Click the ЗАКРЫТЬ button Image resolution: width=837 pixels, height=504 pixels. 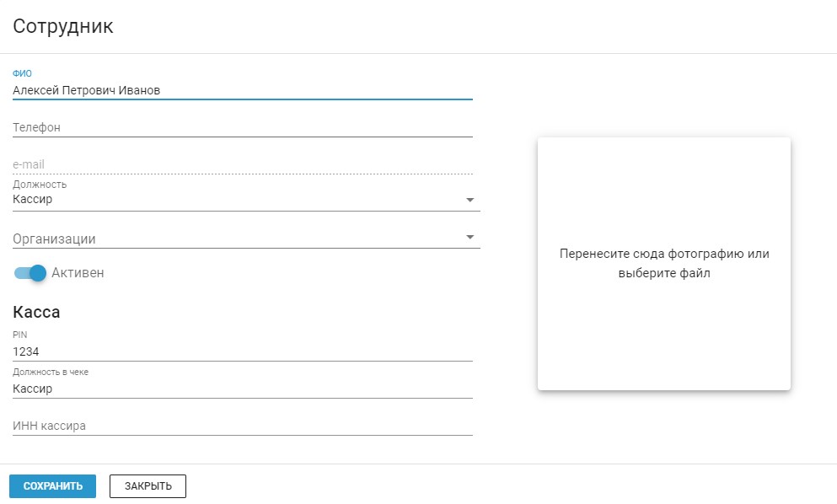(x=148, y=486)
